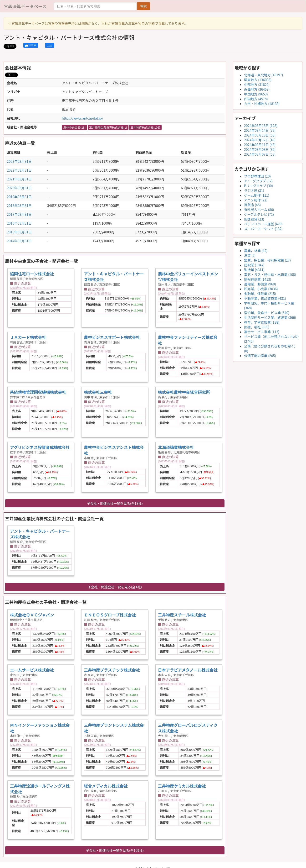The width and height of the screenshot is (306, 868).
Task: Open the 三井物産グローバルロジスティクス株式会社 card
Action: (188, 728)
